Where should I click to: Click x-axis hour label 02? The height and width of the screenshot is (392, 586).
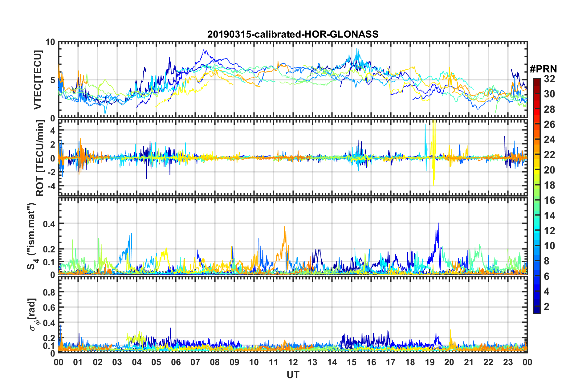tap(98, 362)
